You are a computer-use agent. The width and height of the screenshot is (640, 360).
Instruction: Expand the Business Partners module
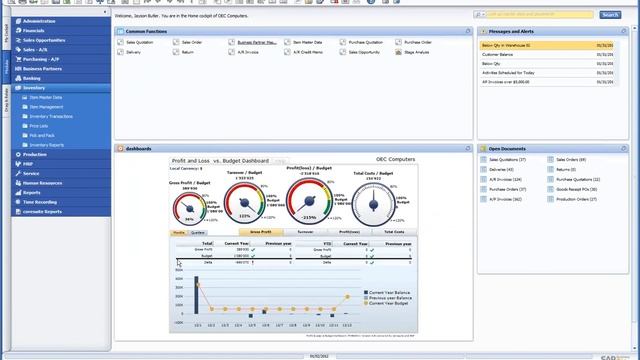[x=61, y=69]
